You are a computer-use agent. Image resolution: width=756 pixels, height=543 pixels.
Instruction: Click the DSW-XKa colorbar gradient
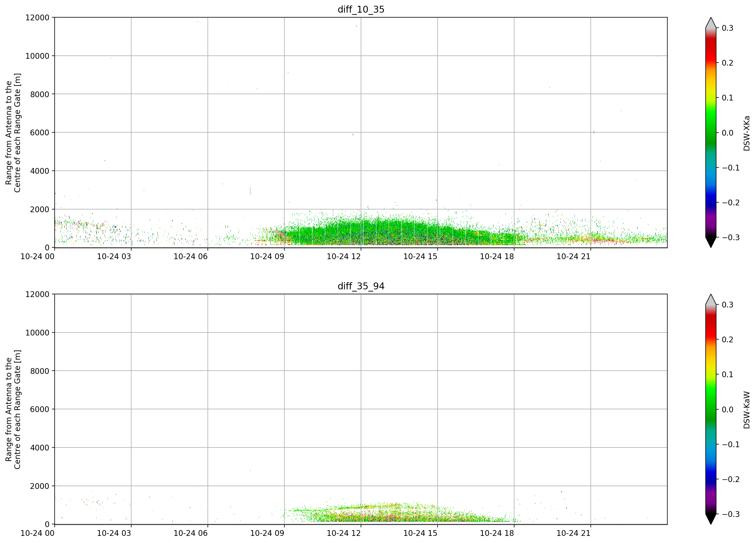coord(711,133)
